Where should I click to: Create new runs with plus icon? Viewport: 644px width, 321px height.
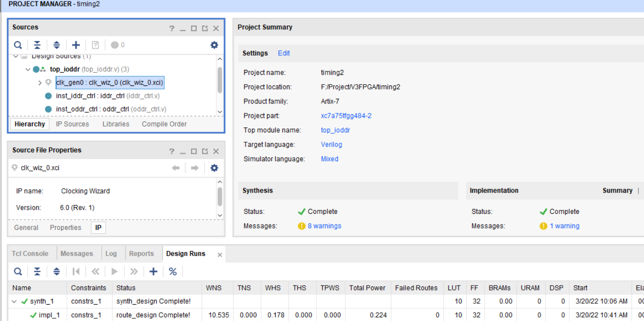[153, 271]
